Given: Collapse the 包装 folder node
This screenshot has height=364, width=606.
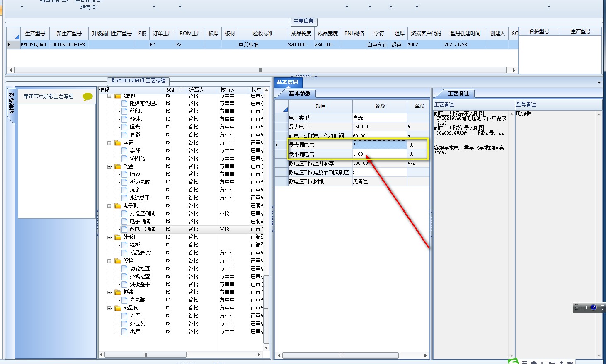Looking at the screenshot, I should coord(110,292).
